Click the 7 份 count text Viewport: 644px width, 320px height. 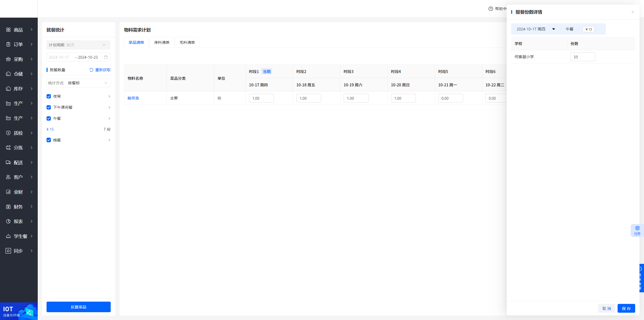(107, 129)
